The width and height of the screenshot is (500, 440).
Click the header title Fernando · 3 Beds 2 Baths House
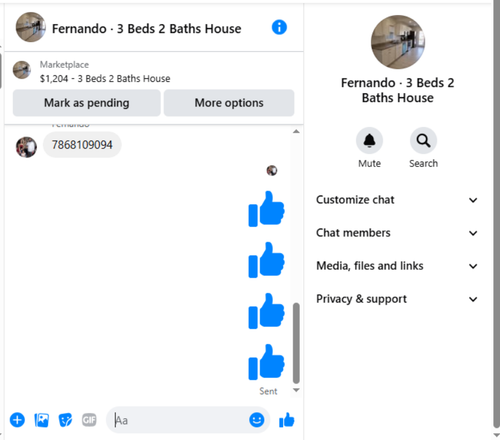[147, 29]
